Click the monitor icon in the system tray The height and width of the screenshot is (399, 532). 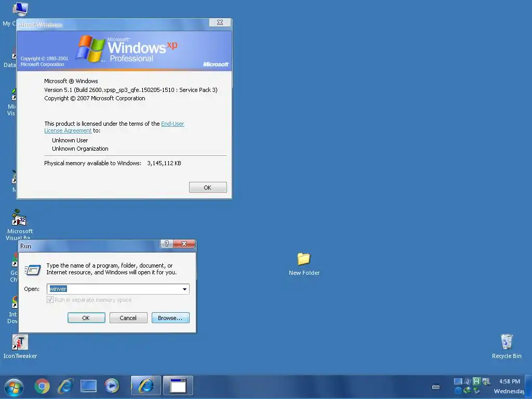point(458,381)
